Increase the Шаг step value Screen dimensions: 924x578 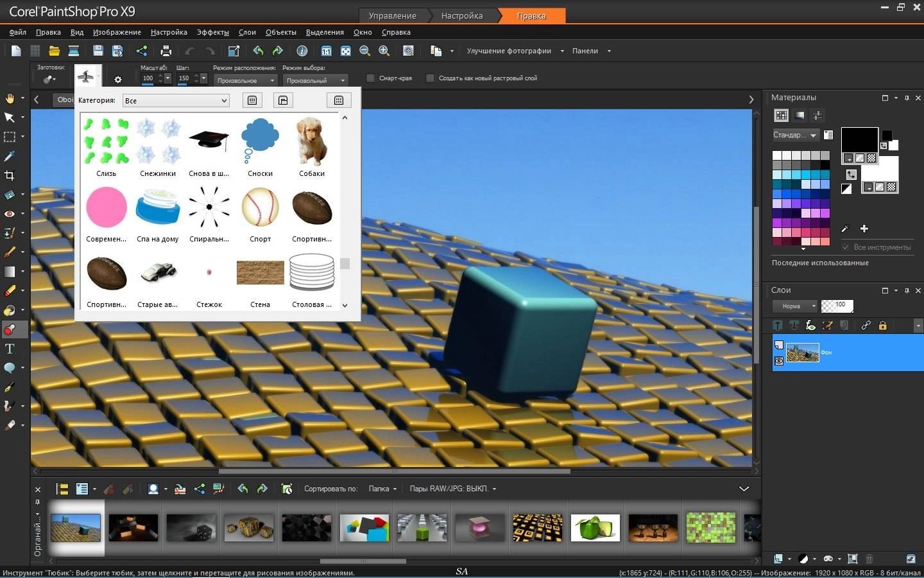click(196, 76)
